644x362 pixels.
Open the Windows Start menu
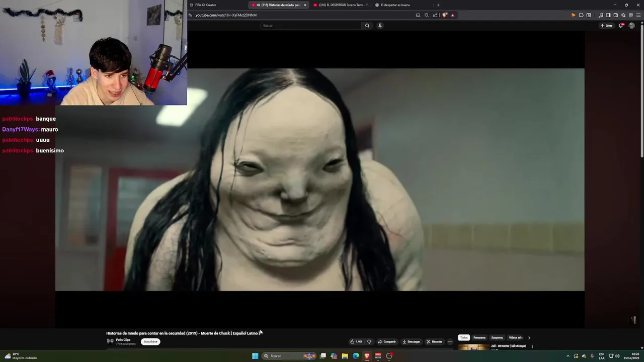point(255,356)
